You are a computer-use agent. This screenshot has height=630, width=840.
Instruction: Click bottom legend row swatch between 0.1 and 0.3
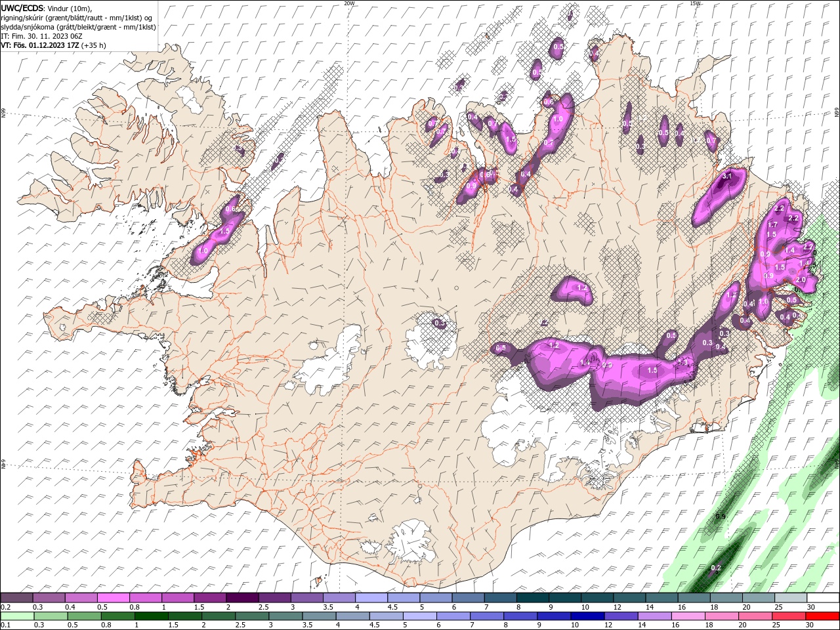coord(17,616)
